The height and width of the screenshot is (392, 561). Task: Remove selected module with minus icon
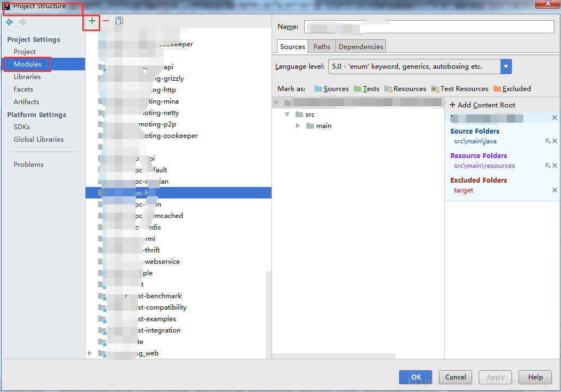coord(106,21)
